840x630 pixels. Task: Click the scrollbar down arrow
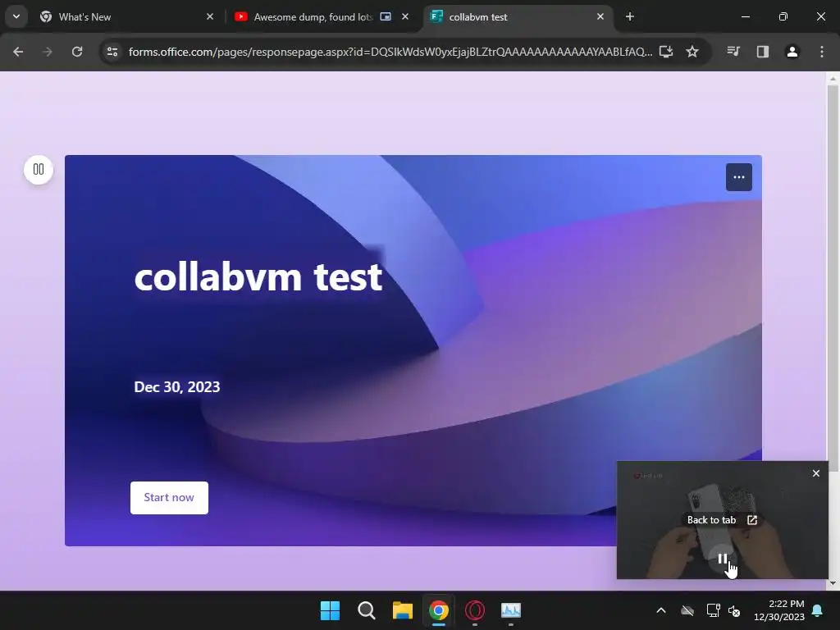(x=833, y=583)
